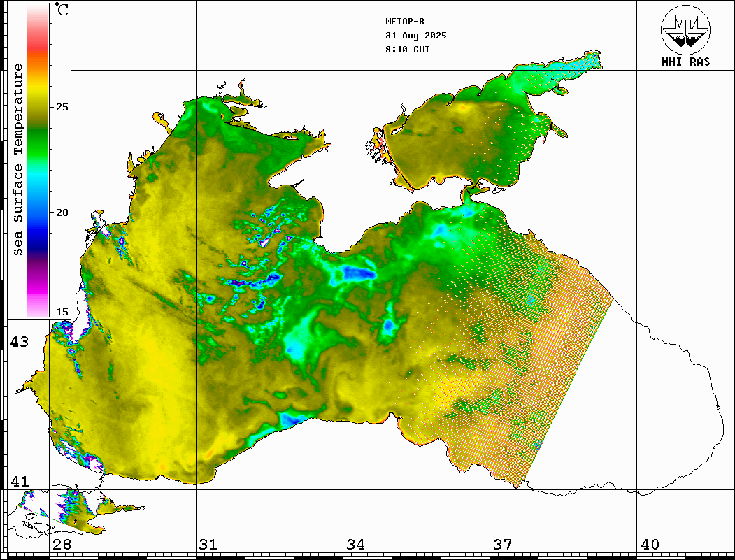Viewport: 735px width, 560px height.
Task: Click the 15 tick label on the color scale
Action: [62, 312]
